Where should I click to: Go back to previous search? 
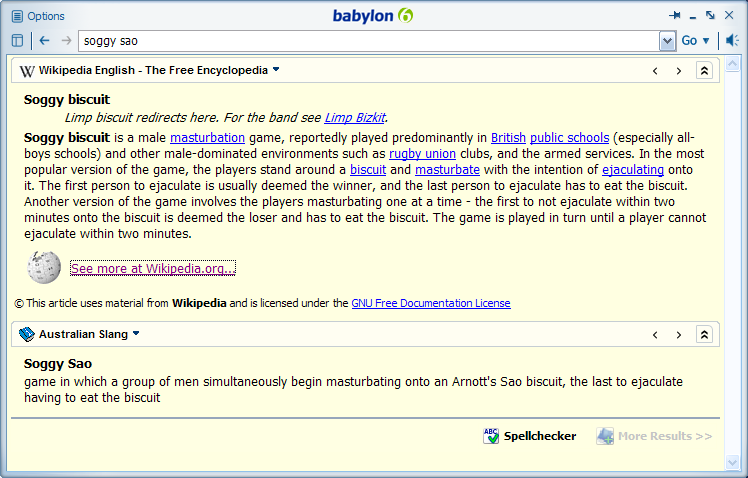pyautogui.click(x=44, y=41)
